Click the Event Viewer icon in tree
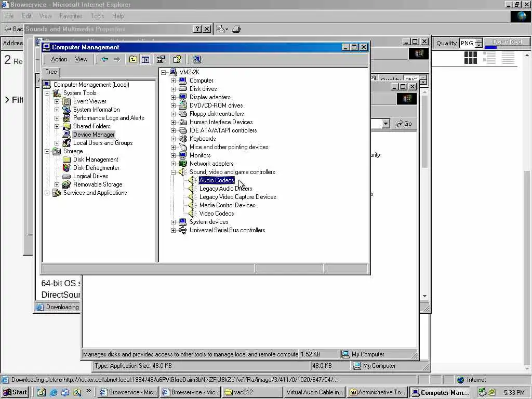The height and width of the screenshot is (399, 532). pos(66,101)
